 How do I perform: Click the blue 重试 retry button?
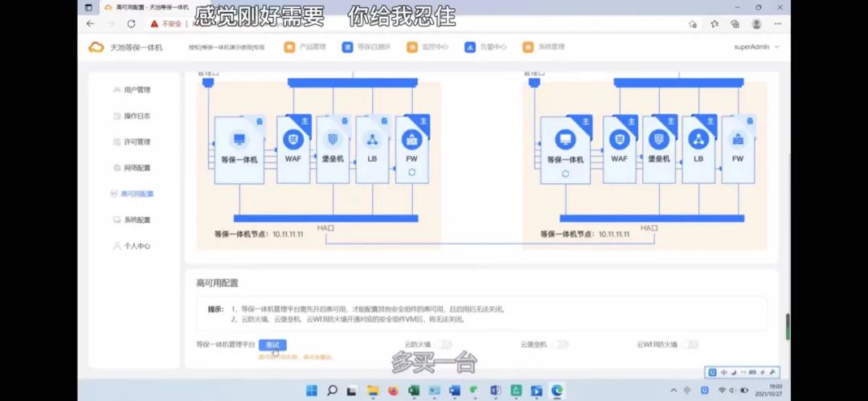[272, 345]
